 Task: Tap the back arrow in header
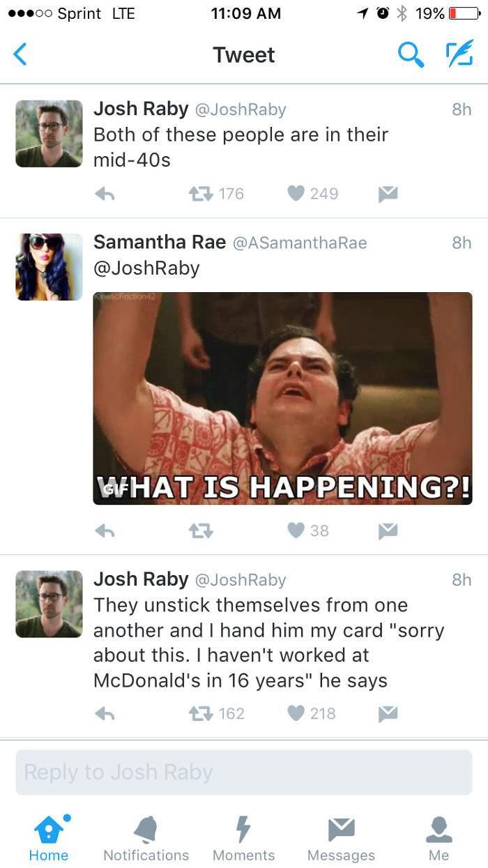(x=20, y=54)
